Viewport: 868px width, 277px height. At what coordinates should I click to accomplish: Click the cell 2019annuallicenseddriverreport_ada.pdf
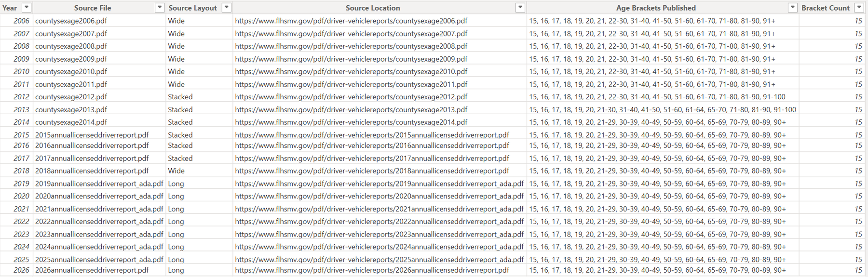click(x=99, y=184)
